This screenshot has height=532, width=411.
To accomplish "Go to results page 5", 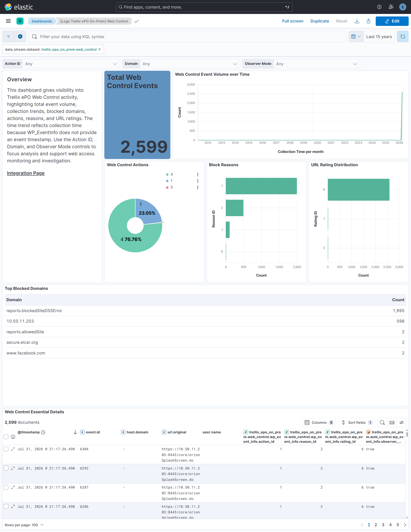I will (398, 525).
